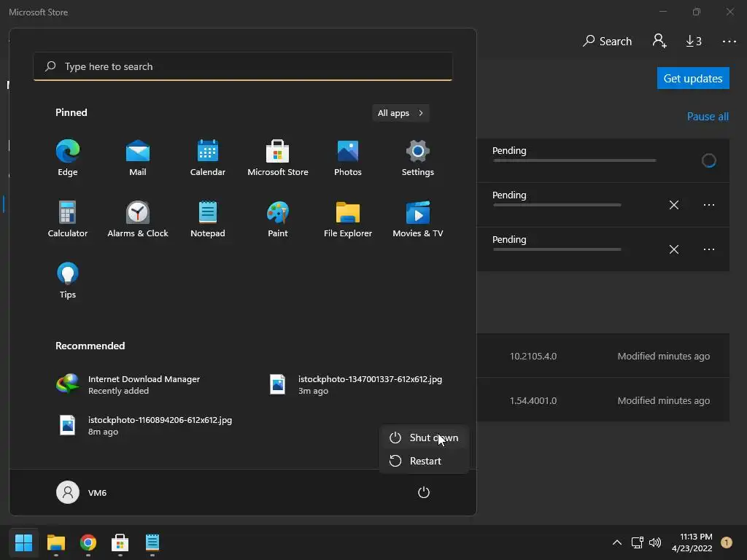Open Alarms & Clock app
Viewport: 747px width, 560px height.
[x=138, y=219]
